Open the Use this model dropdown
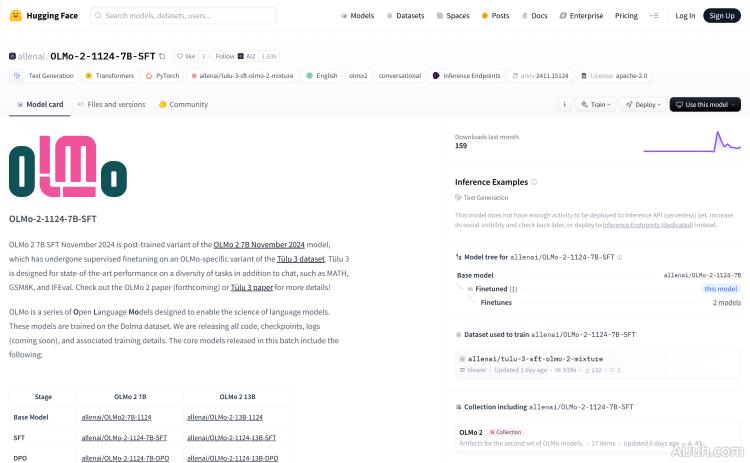The height and width of the screenshot is (463, 750). [x=705, y=104]
